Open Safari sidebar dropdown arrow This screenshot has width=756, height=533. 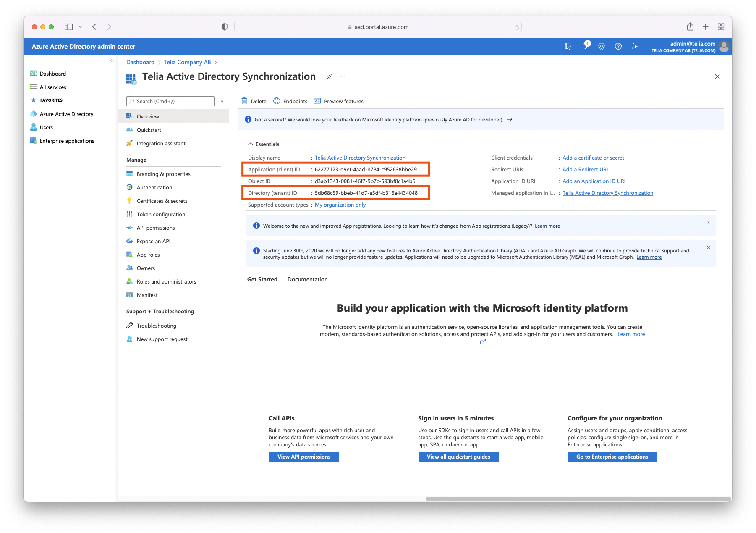tap(80, 27)
